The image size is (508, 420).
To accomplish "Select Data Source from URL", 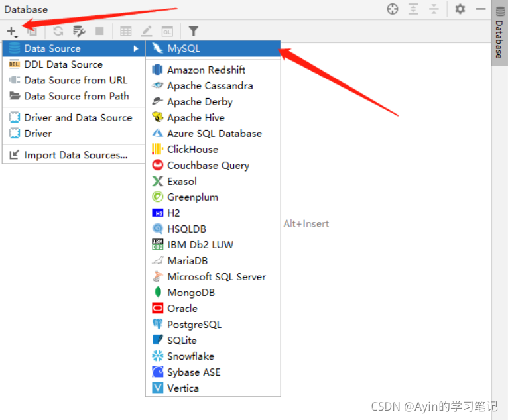I will click(x=74, y=80).
